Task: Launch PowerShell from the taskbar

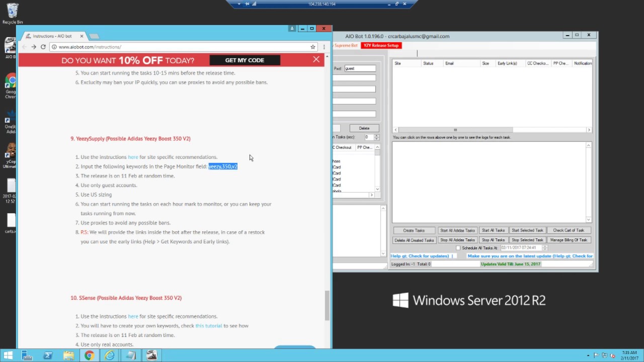Action: (48, 355)
